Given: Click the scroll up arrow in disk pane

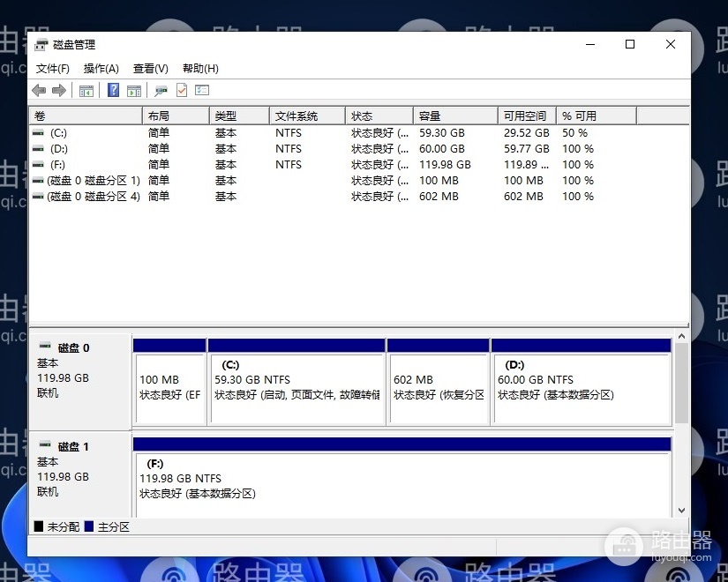Looking at the screenshot, I should pyautogui.click(x=681, y=336).
